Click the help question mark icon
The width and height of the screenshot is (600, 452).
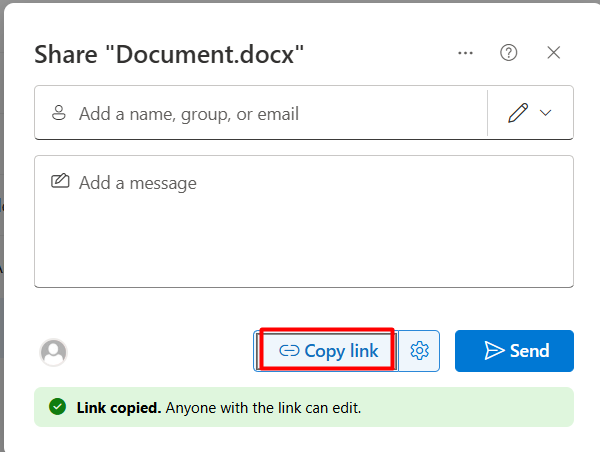509,53
